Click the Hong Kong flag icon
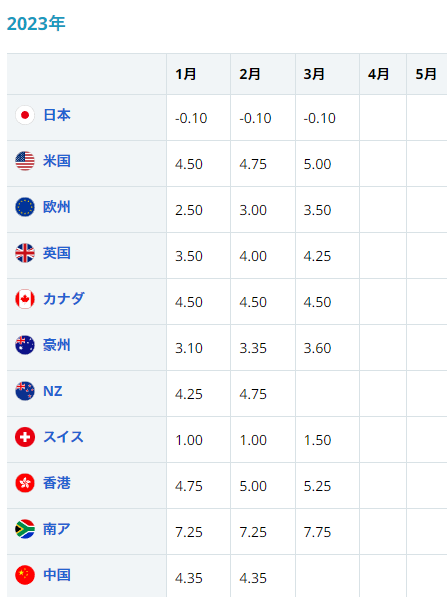The image size is (447, 597). click(x=25, y=483)
